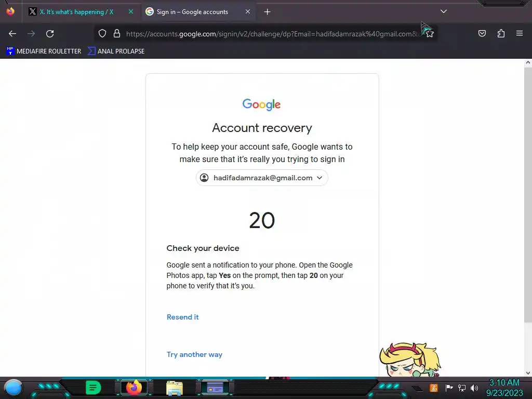Screen dimensions: 532x399
Task: Click the Firefox icon beside the tabs
Action: point(10,11)
